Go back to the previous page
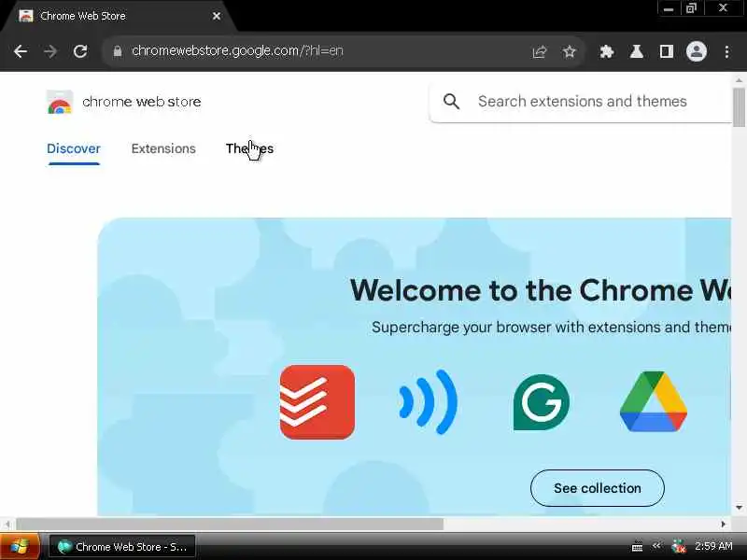The width and height of the screenshot is (747, 560). (21, 51)
